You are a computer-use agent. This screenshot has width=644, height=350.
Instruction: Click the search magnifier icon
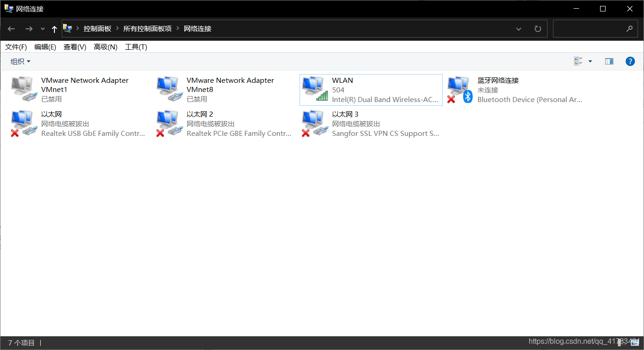coord(630,28)
